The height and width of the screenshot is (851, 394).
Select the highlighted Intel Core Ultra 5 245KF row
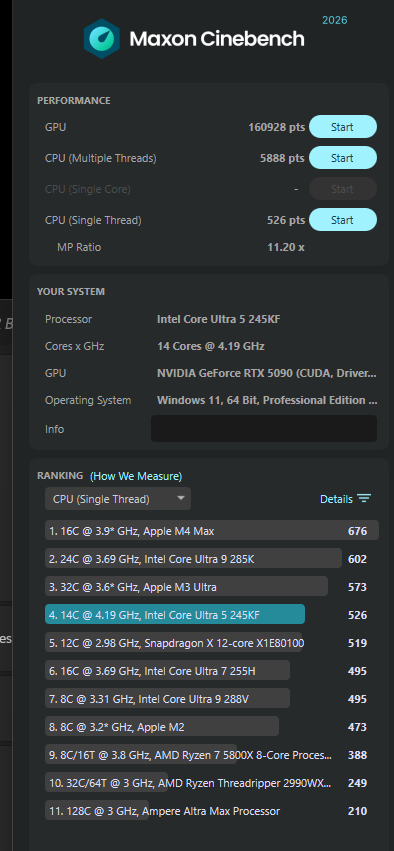(175, 615)
